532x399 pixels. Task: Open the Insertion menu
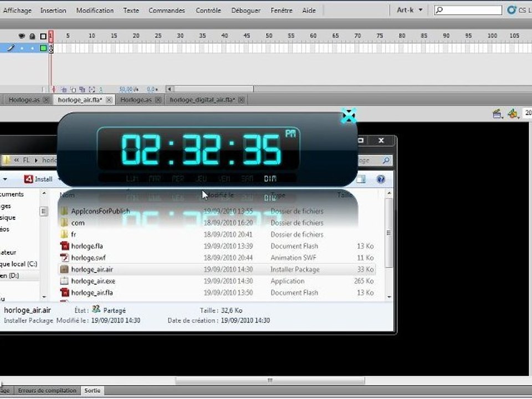53,11
